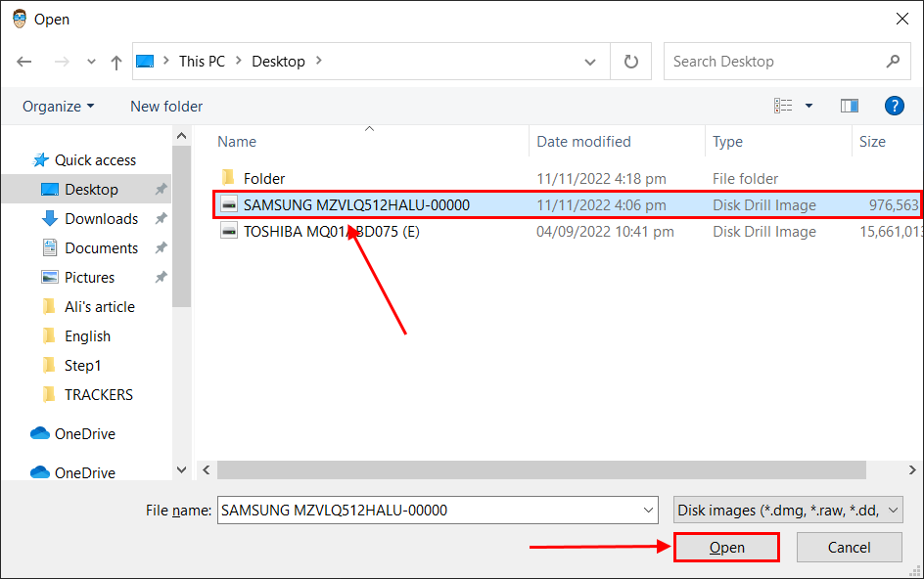Image resolution: width=924 pixels, height=579 pixels.
Task: Click the Open button
Action: coord(726,547)
